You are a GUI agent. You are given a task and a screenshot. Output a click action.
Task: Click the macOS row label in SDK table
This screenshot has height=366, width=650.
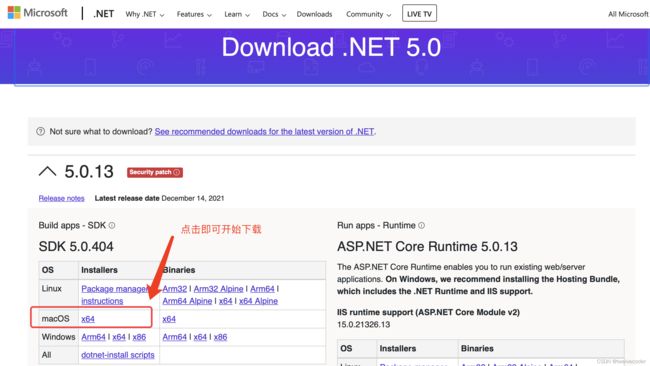click(56, 319)
